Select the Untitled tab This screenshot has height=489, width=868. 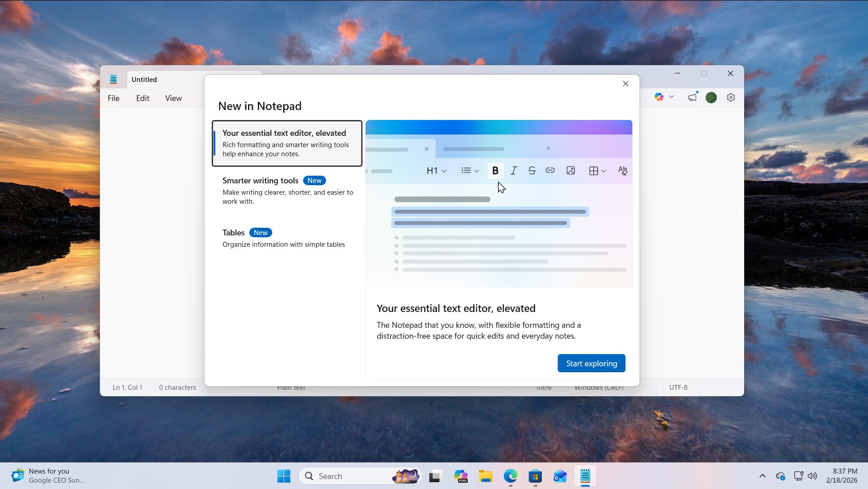[x=144, y=79]
